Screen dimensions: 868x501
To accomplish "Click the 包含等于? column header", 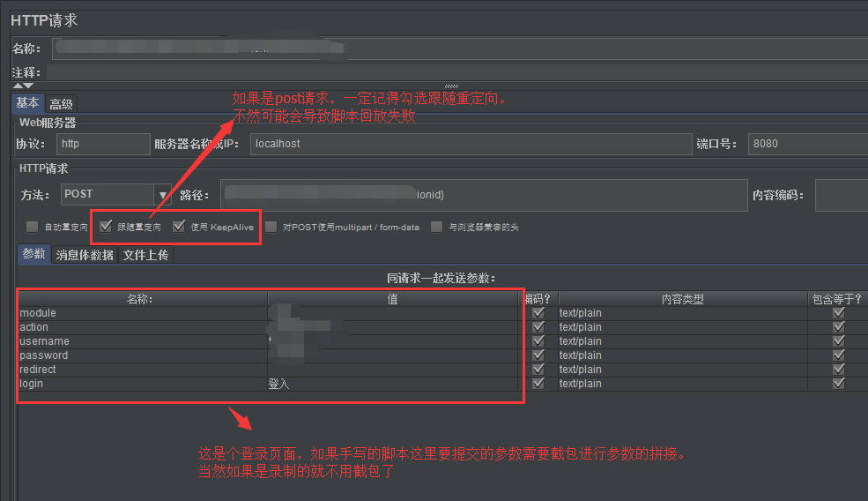I will click(x=837, y=299).
